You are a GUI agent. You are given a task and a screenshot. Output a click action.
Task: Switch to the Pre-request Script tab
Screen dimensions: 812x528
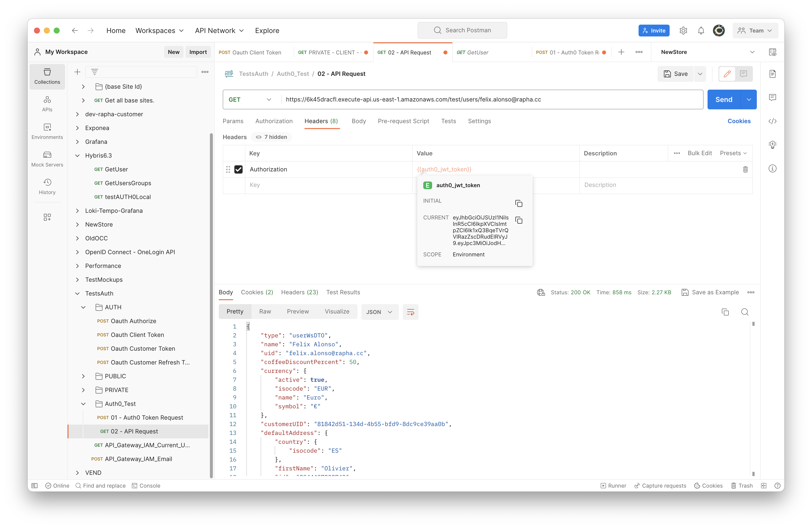click(x=403, y=121)
